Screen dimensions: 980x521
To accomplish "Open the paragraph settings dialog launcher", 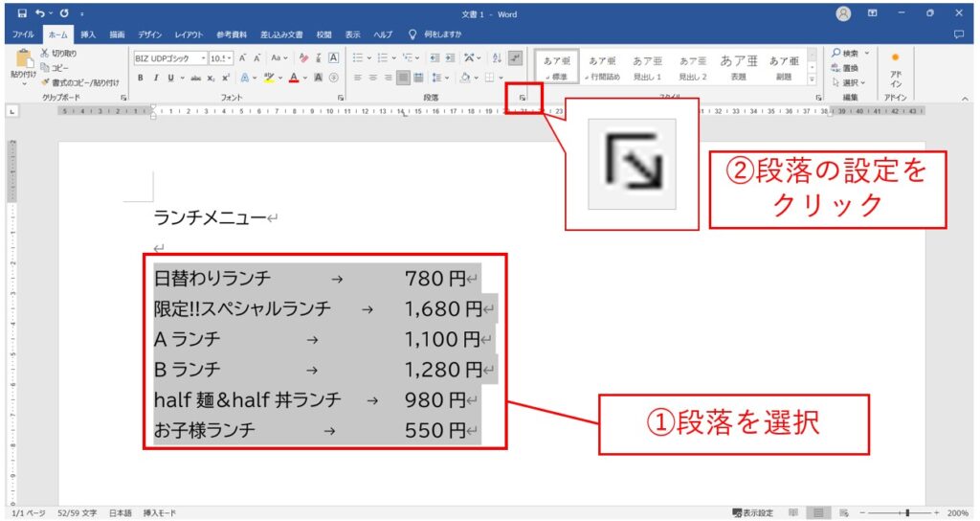I will [523, 99].
